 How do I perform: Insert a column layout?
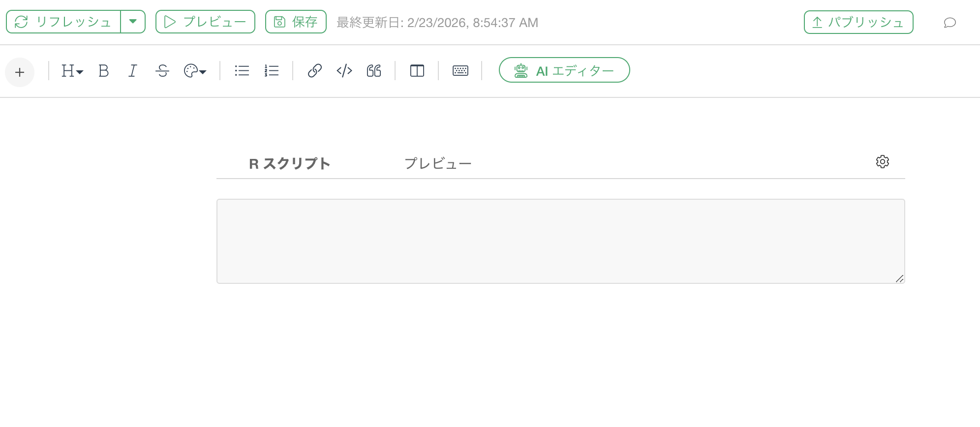417,71
